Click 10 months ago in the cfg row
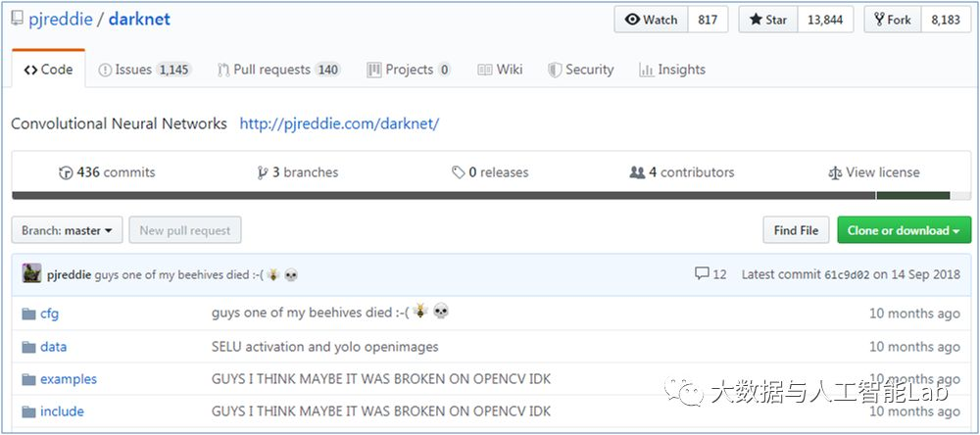Viewport: 980px width, 435px height. [x=914, y=314]
